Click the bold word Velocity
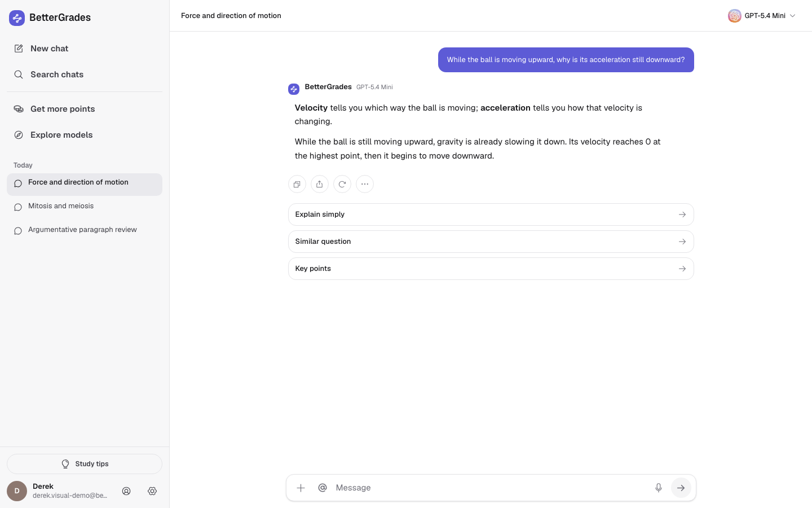Screen dimensions: 812x508 [311, 108]
